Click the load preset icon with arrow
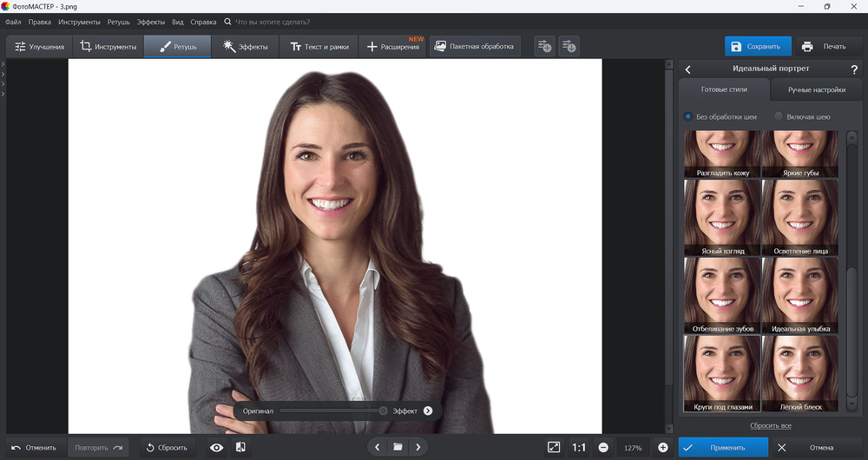This screenshot has height=460, width=868. tap(569, 47)
